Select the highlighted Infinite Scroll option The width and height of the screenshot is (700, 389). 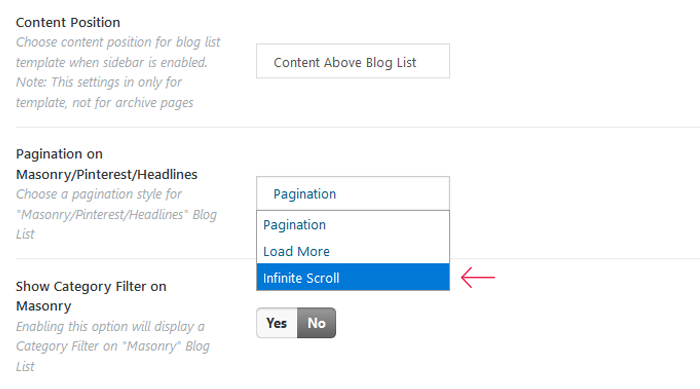point(353,277)
